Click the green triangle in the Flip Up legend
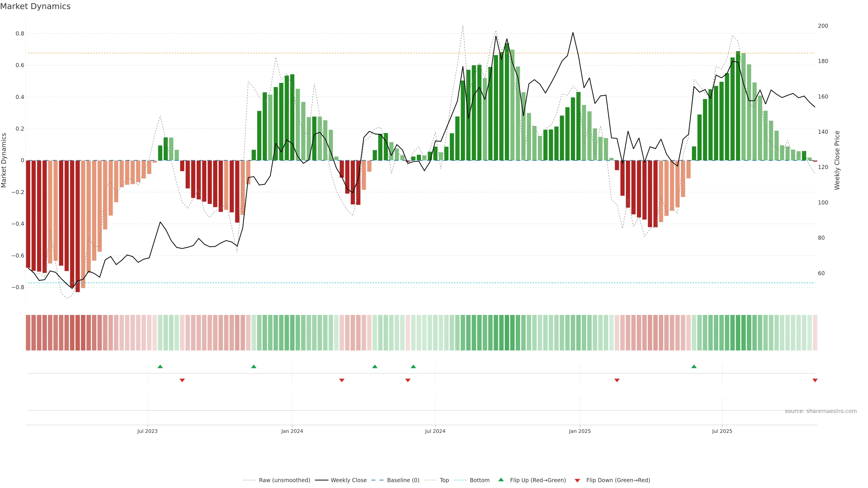 (501, 480)
